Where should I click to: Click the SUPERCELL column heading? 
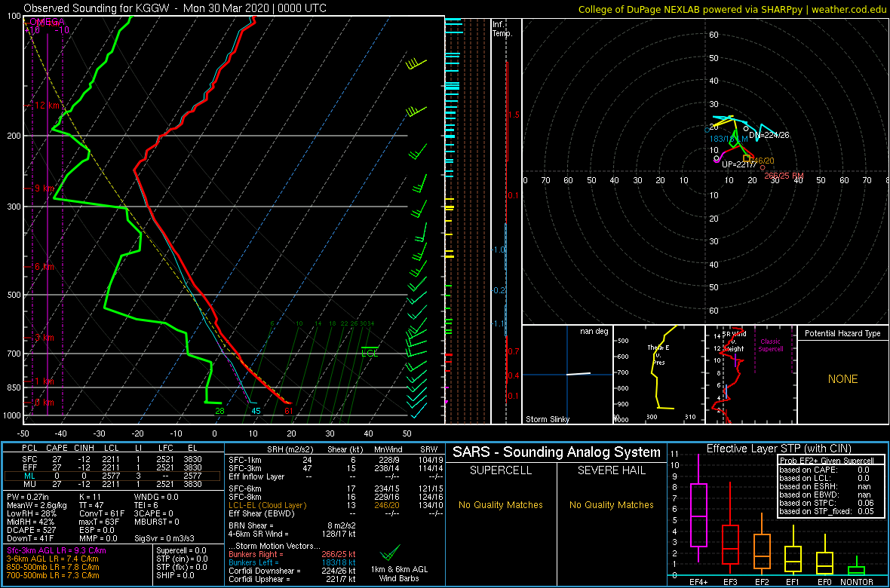coord(502,472)
